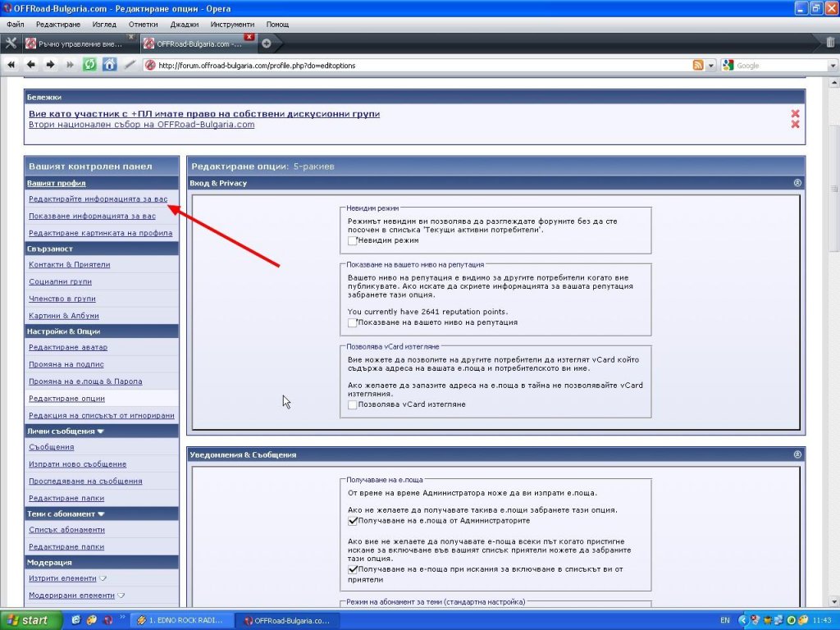Open Промяна на подпис link
The image size is (840, 630).
66,364
